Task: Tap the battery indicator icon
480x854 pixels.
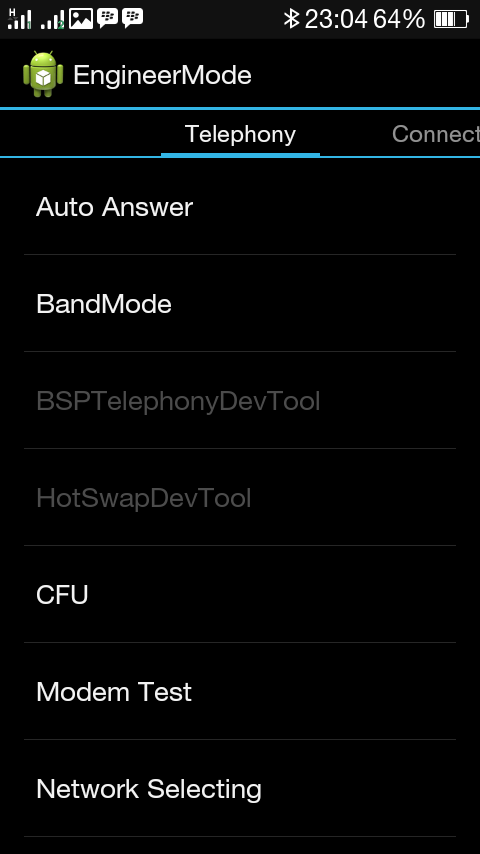Action: click(451, 20)
